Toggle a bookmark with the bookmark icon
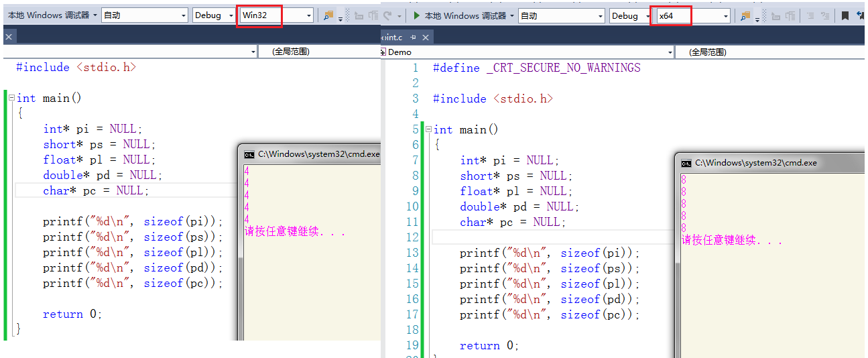Screen dimensions: 868x358 click(845, 15)
